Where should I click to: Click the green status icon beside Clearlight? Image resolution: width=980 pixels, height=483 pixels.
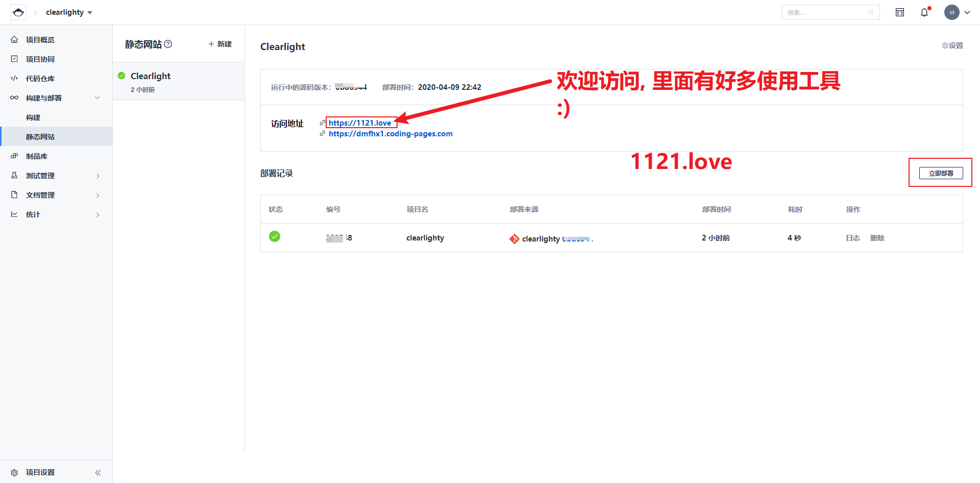point(121,76)
